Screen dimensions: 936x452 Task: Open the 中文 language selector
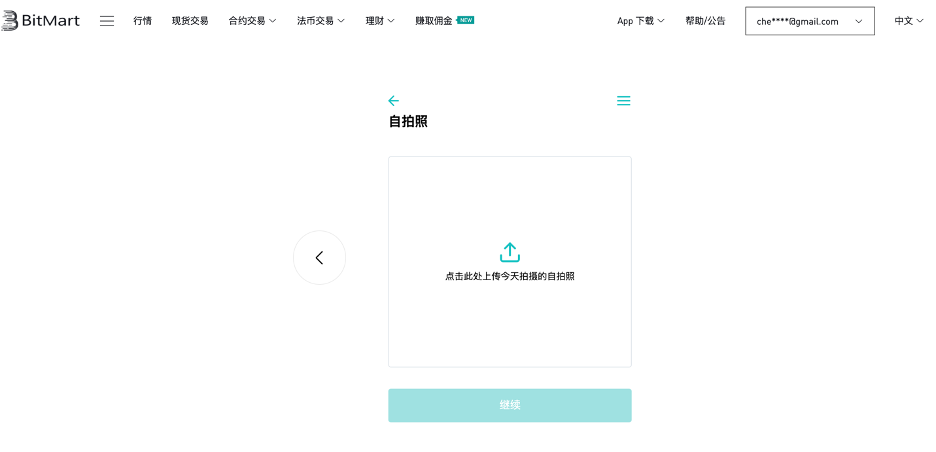pos(909,21)
